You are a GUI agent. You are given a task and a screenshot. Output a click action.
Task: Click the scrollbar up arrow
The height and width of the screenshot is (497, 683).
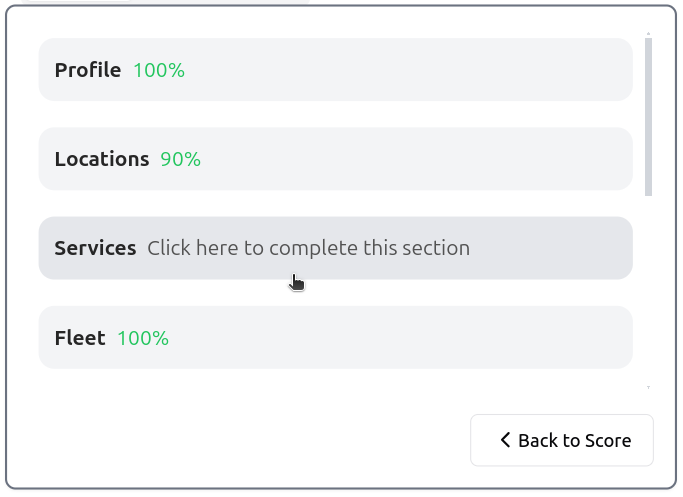point(648,34)
